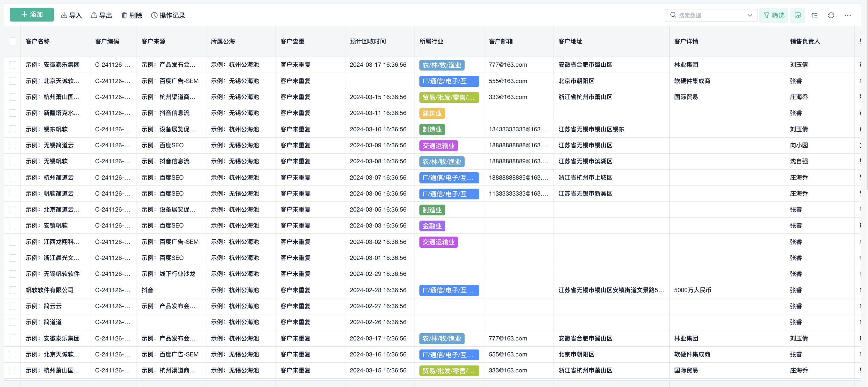Viewport: 868px width, 387px height.
Task: Click the sort icon in toolbar
Action: [814, 15]
